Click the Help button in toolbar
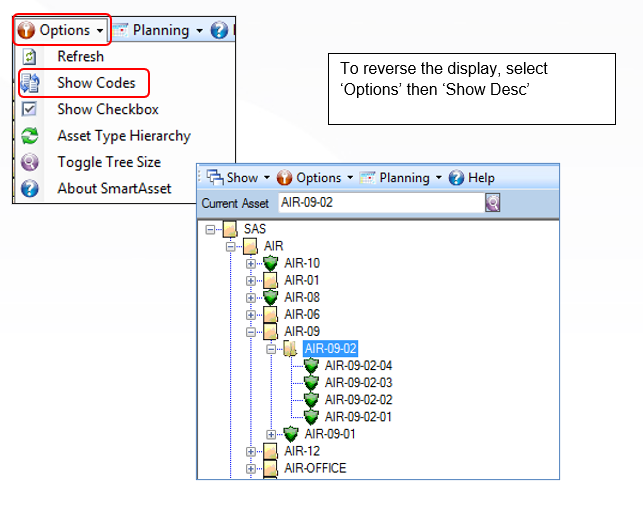The image size is (643, 519). pyautogui.click(x=472, y=178)
